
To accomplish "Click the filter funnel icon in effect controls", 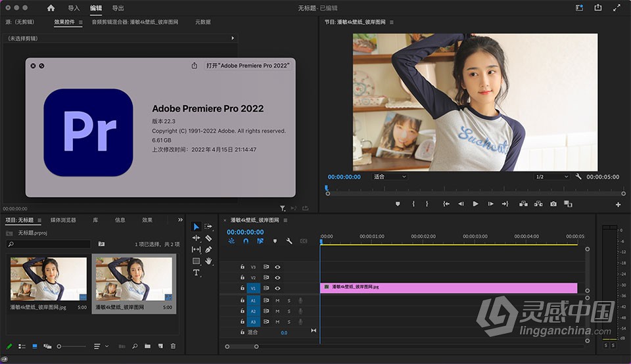I will coord(283,208).
